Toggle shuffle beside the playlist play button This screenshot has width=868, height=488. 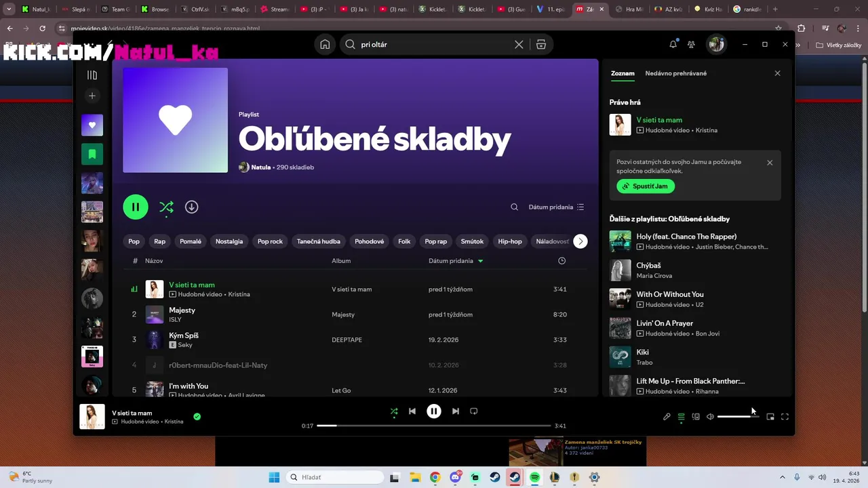tap(166, 207)
